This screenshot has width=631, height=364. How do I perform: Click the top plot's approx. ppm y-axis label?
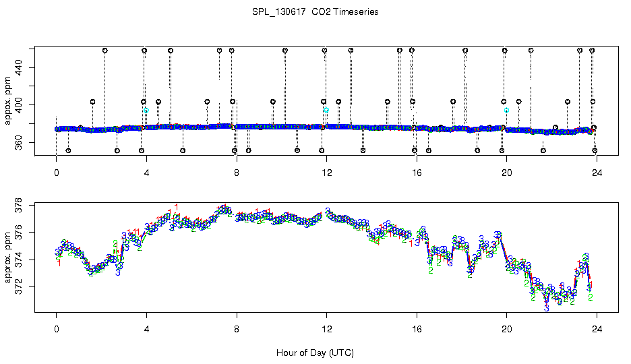(x=7, y=100)
